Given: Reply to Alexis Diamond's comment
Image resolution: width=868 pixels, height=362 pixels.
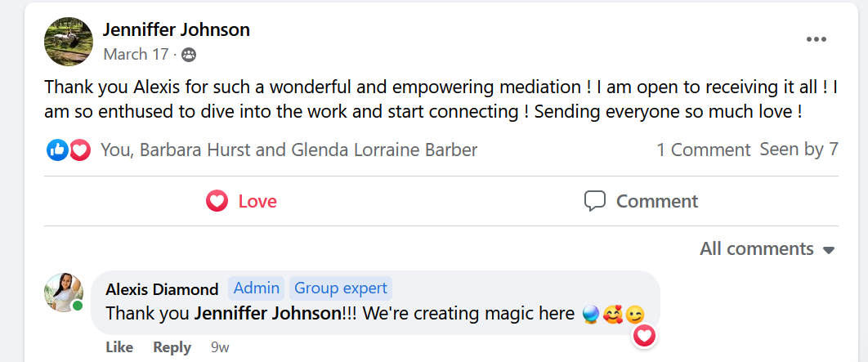Looking at the screenshot, I should pos(172,347).
